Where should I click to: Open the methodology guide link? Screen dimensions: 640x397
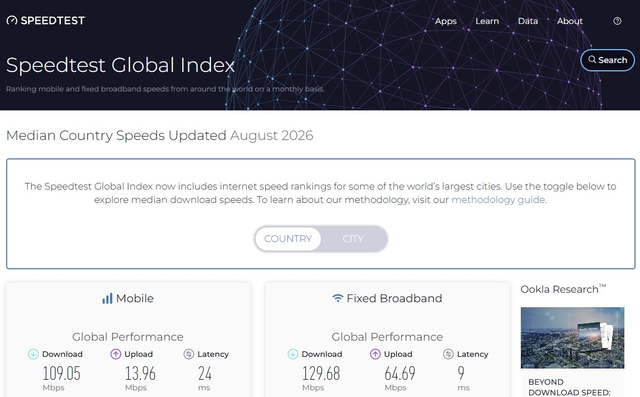498,200
